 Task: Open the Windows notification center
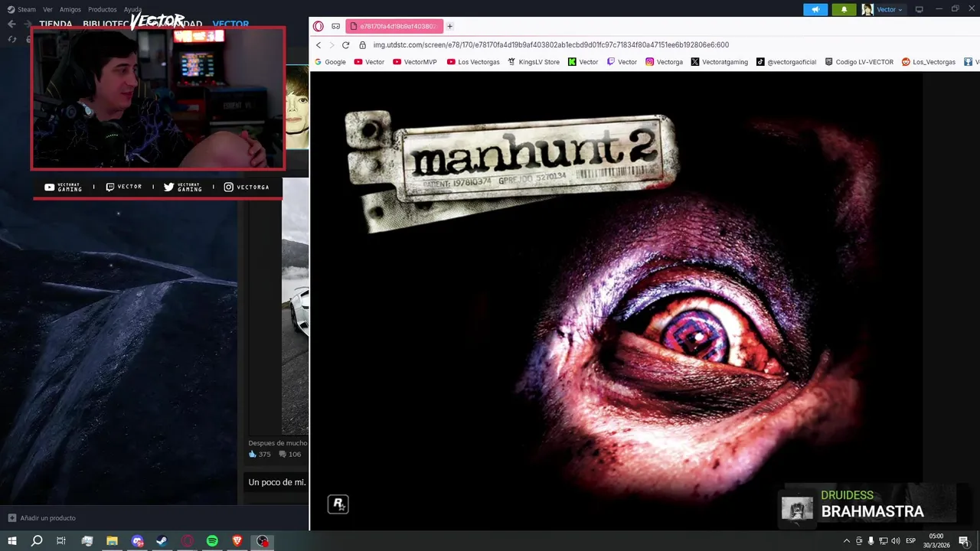coord(964,541)
